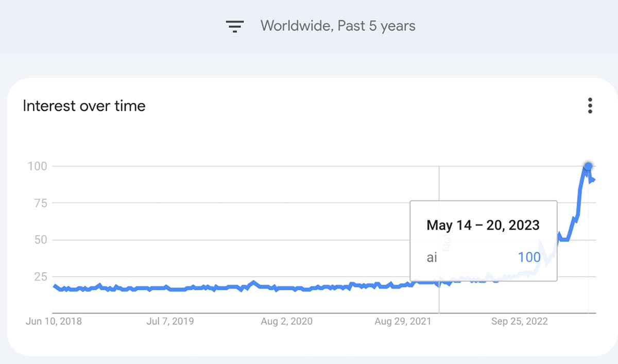Click the May 14 – 20, 2023 tooltip date
This screenshot has width=618, height=364.
483,225
